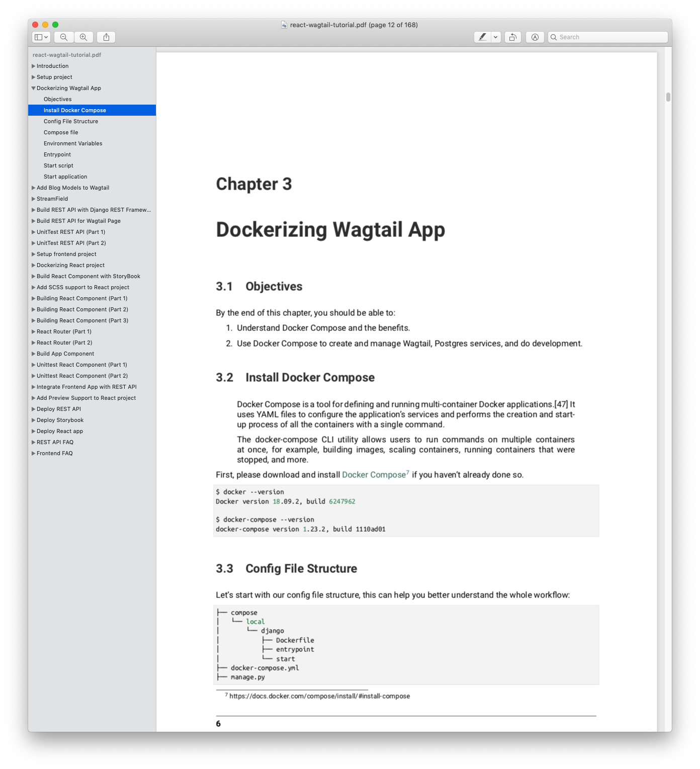The image size is (700, 769).
Task: Open Frontend FAQ chapter
Action: coord(92,453)
